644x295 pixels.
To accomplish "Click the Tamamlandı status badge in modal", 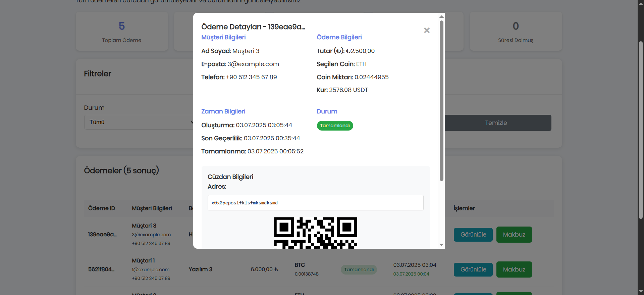I will pyautogui.click(x=335, y=126).
